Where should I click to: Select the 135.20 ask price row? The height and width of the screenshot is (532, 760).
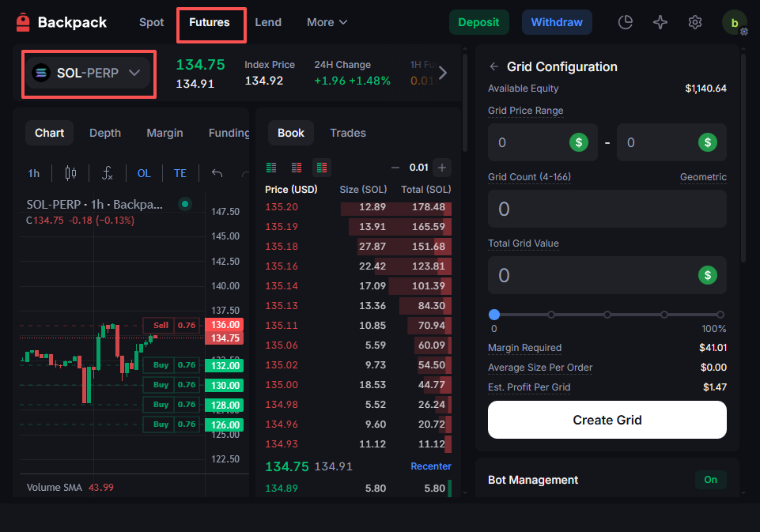[357, 207]
